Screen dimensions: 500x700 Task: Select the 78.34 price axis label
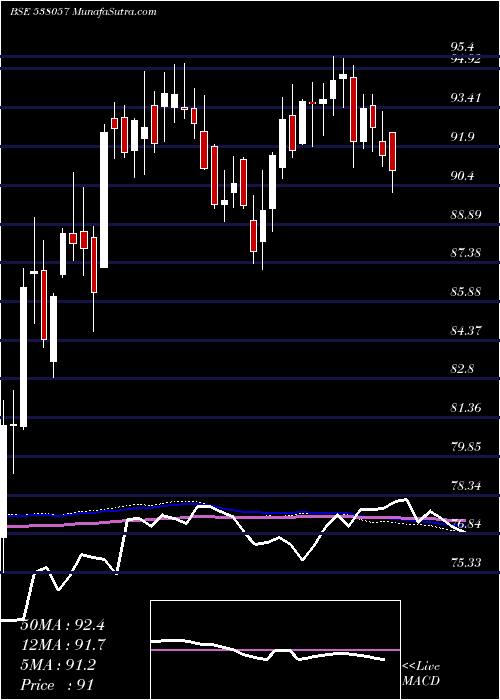pos(466,485)
